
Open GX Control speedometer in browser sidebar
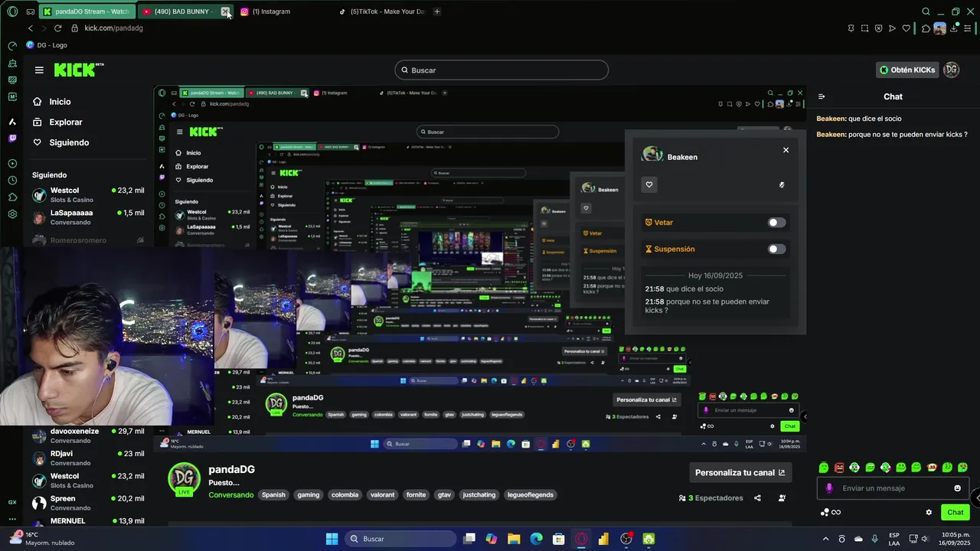[12, 46]
